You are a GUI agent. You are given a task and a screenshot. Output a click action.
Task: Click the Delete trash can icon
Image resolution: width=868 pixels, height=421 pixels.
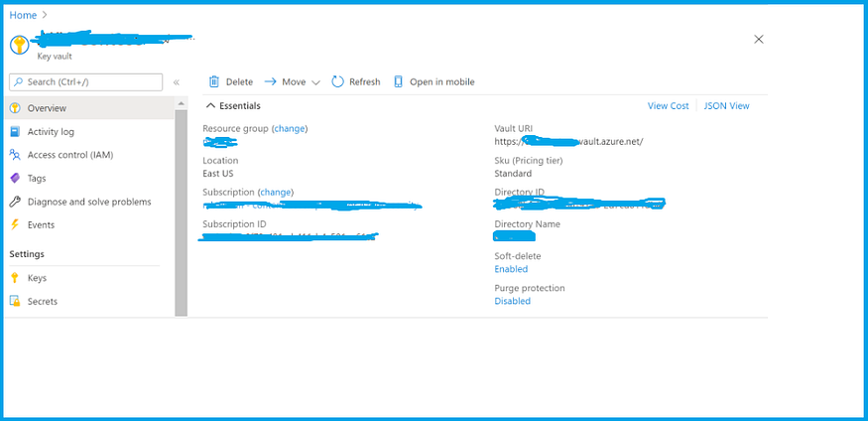[213, 82]
